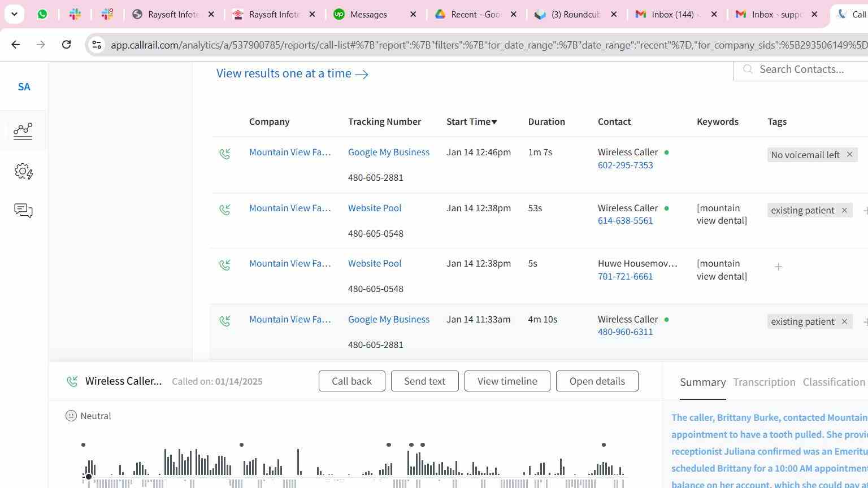This screenshot has height=488, width=868.
Task: Add a tag to Huwe Housemov call
Action: coord(778,267)
